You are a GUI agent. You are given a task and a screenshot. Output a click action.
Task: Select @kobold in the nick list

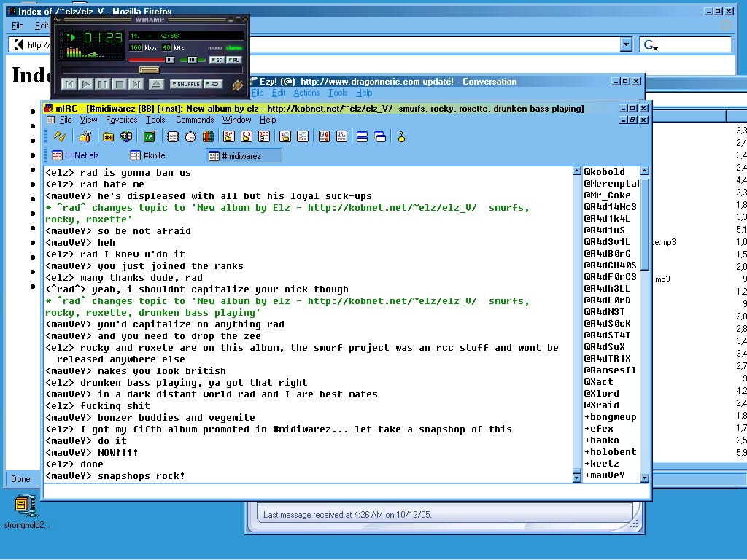click(x=604, y=172)
